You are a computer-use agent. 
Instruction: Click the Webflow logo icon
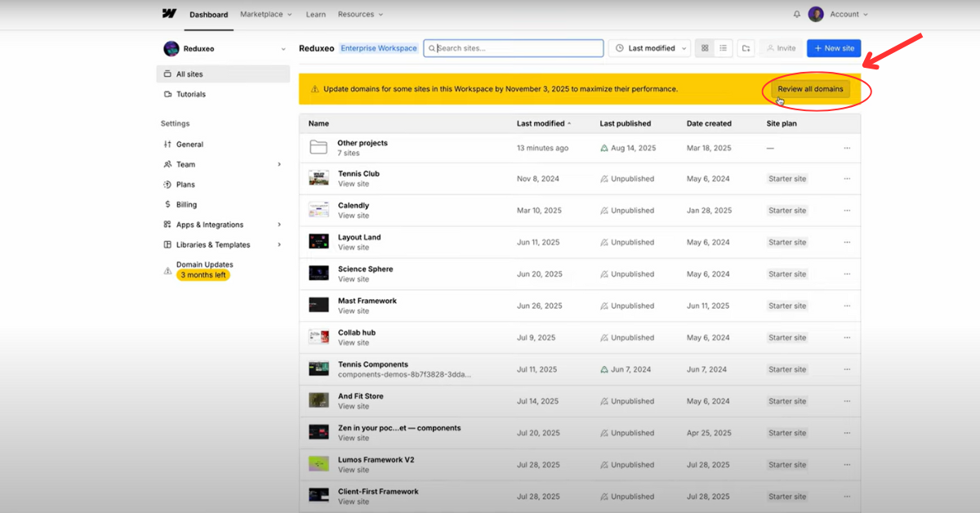[x=169, y=14]
